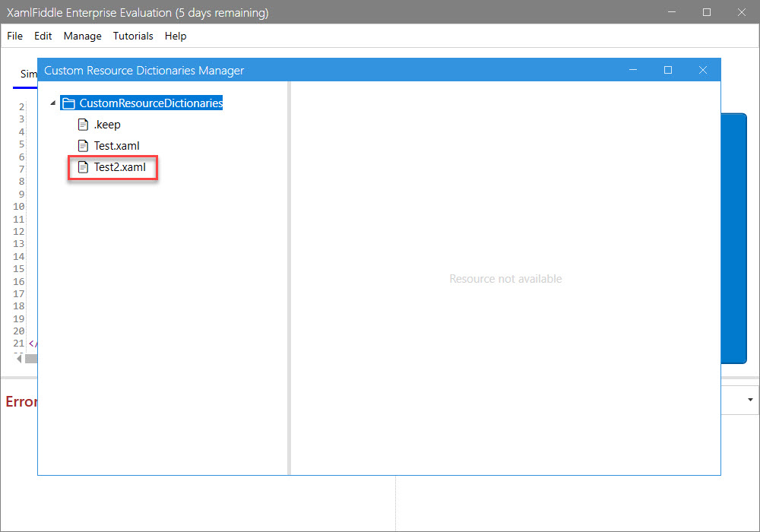This screenshot has width=760, height=532.
Task: Click the CustomResourceDictionaries folder icon
Action: coord(68,103)
